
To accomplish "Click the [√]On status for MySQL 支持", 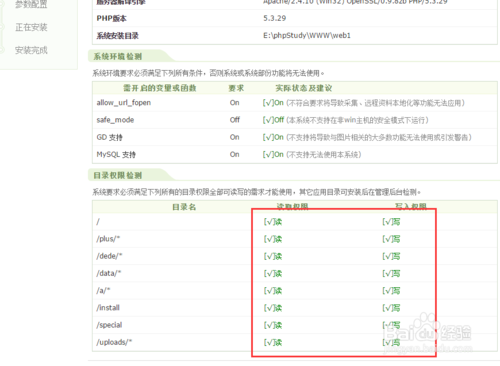I will 273,155.
